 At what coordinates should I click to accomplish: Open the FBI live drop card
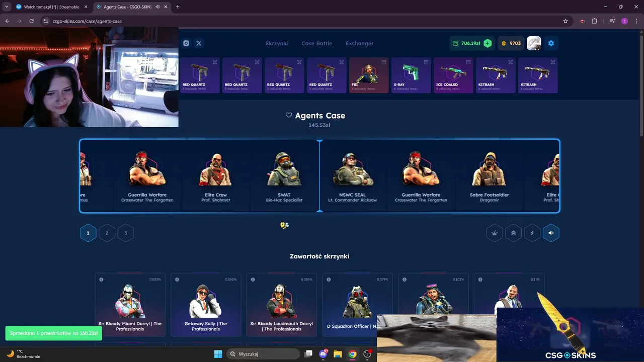pyautogui.click(x=369, y=75)
